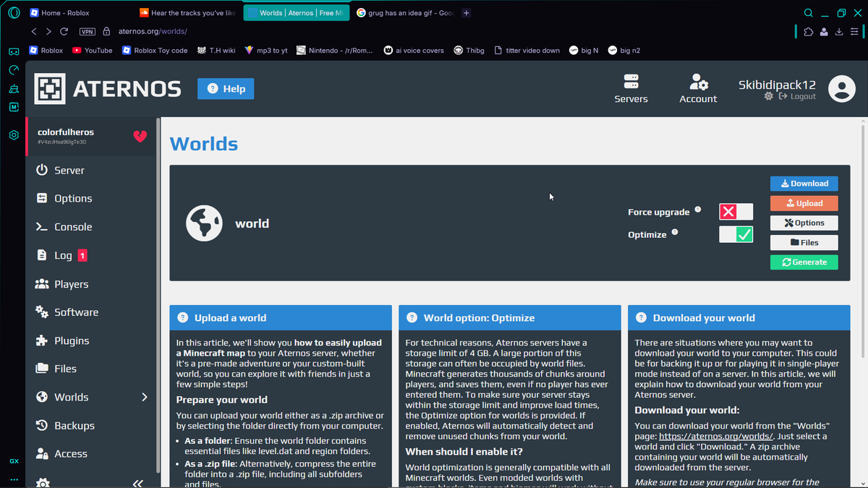Open GX Cleaner broom sidebar icon
Screen dimensions: 868x488
pyautogui.click(x=13, y=89)
